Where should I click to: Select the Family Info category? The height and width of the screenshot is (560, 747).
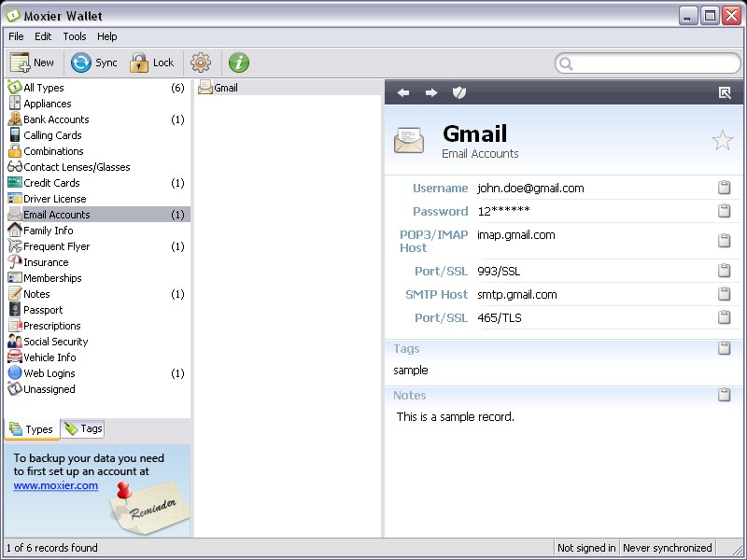(97, 231)
